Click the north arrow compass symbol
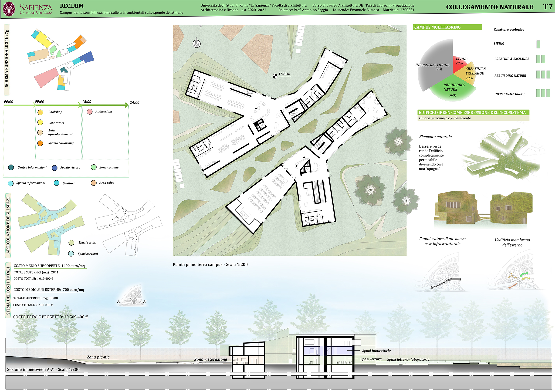 click(x=196, y=43)
